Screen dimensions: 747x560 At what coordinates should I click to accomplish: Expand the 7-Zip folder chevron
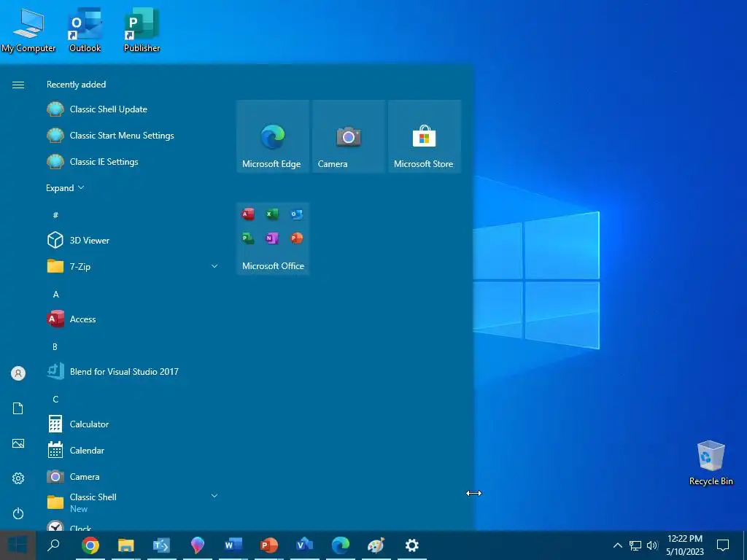[214, 266]
